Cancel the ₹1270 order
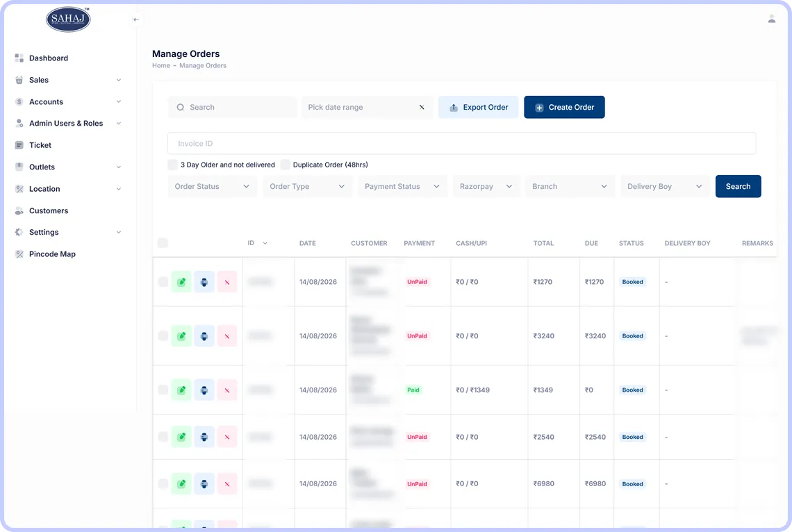 [227, 282]
